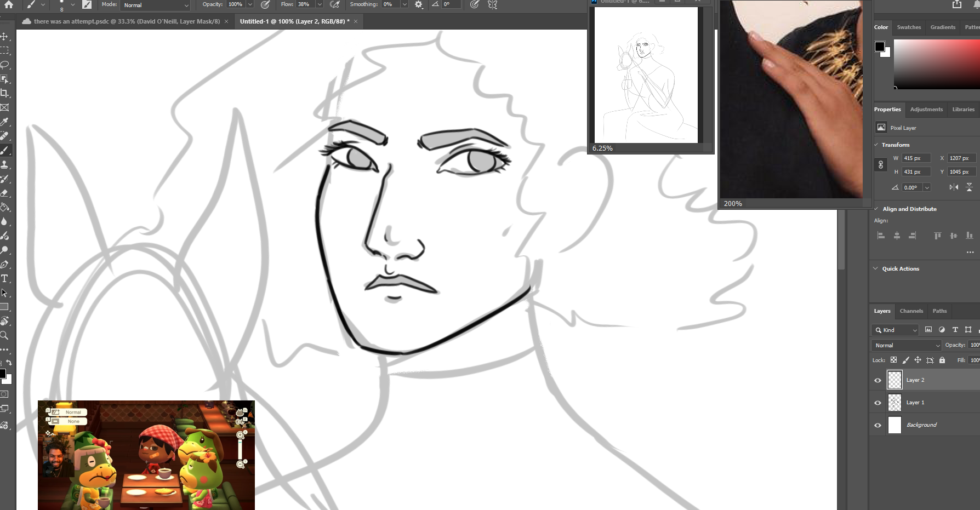Open the Smoothing dropdown arrow

(x=404, y=4)
